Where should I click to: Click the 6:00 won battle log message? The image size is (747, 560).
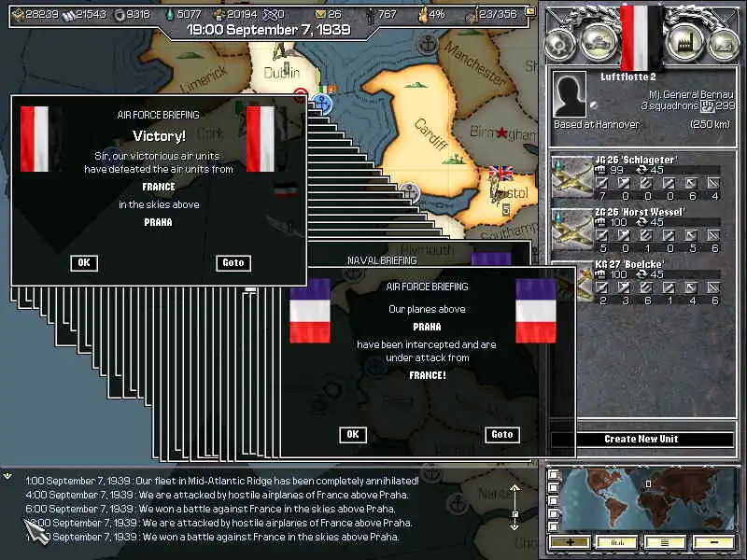[210, 509]
